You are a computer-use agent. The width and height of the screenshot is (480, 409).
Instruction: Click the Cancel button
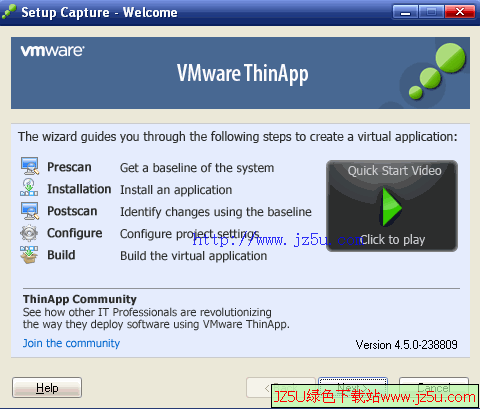(x=434, y=388)
